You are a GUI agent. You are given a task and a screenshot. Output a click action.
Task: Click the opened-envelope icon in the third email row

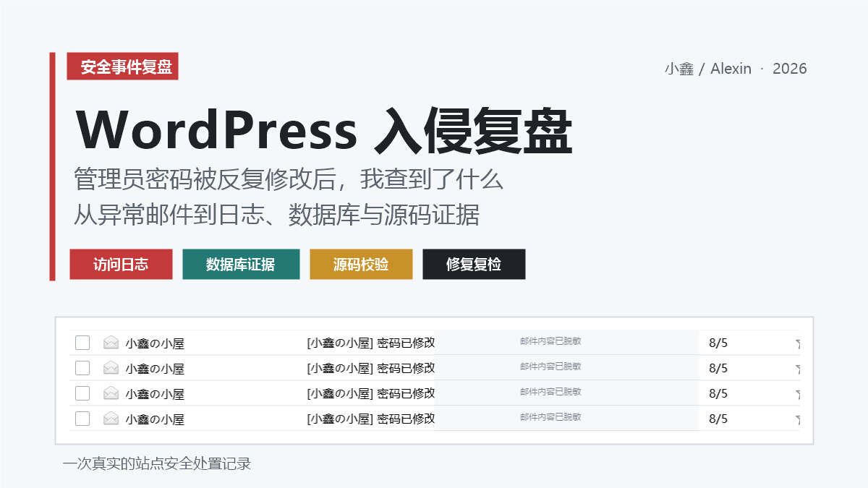click(x=111, y=393)
